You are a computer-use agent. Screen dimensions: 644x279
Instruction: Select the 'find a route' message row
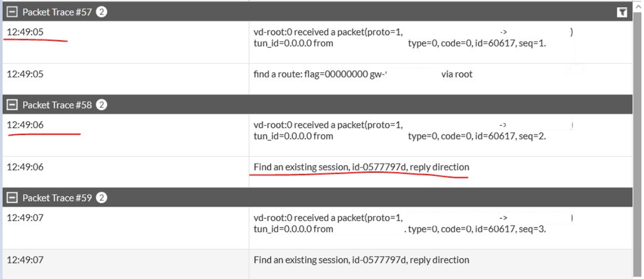pyautogui.click(x=363, y=74)
